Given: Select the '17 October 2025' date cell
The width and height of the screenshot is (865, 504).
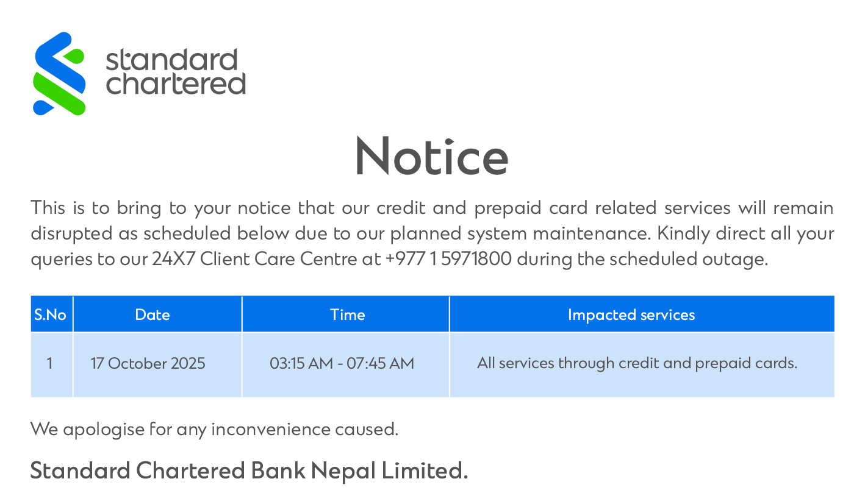Looking at the screenshot, I should point(148,364).
